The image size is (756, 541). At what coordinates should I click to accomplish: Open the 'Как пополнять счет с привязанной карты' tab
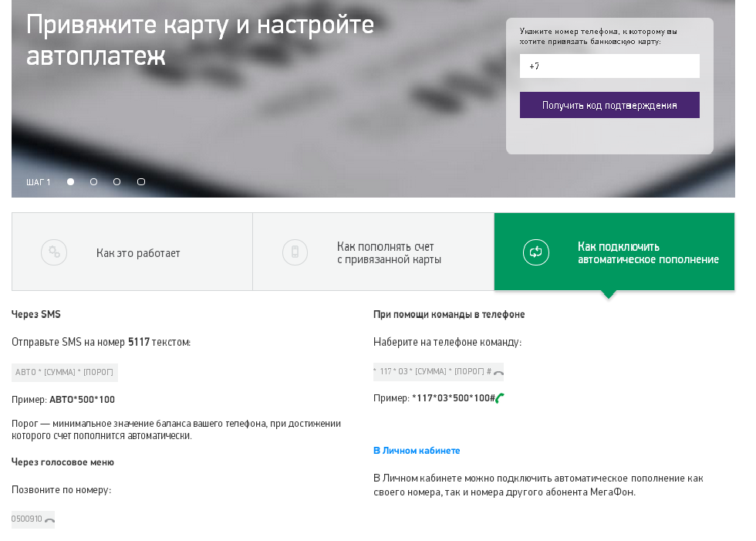tap(373, 252)
